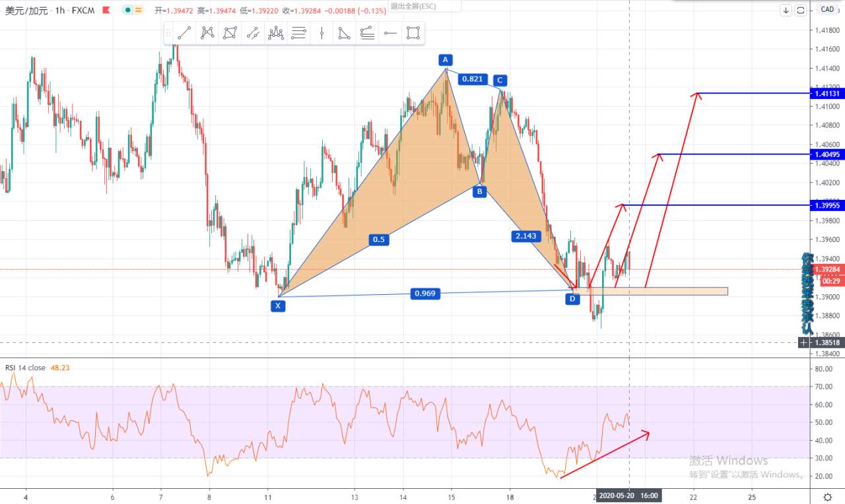Click the 0.969 ratio label
The width and height of the screenshot is (845, 504).
pos(424,293)
